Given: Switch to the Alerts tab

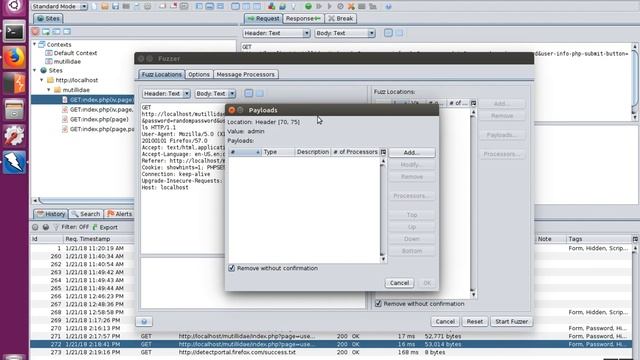Looking at the screenshot, I should (x=120, y=214).
